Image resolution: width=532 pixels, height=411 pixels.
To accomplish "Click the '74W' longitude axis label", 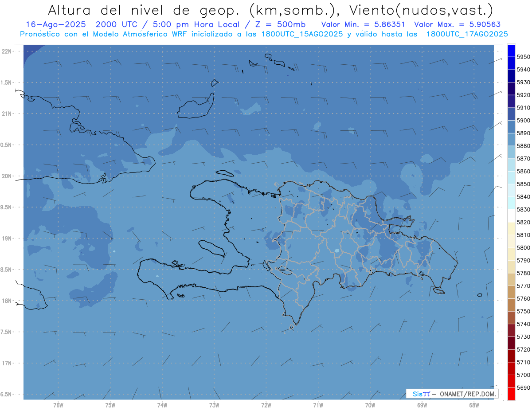I will [162, 405].
